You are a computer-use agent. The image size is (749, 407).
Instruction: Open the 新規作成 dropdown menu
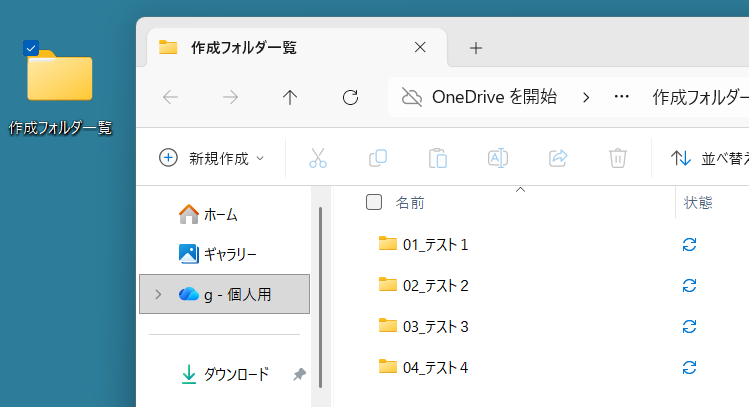(x=212, y=158)
